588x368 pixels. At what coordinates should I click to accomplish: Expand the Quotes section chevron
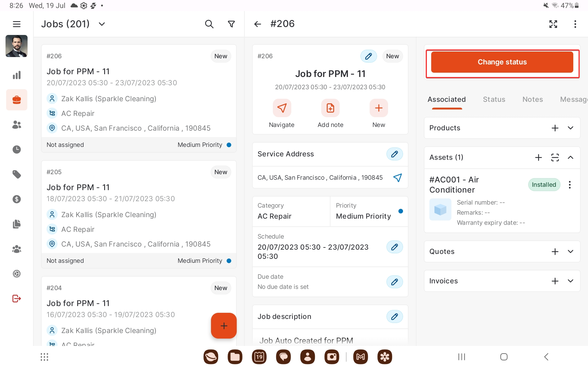click(570, 251)
